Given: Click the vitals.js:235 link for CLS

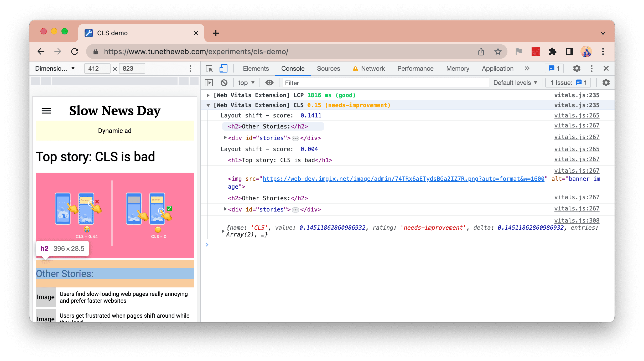Looking at the screenshot, I should coord(576,105).
